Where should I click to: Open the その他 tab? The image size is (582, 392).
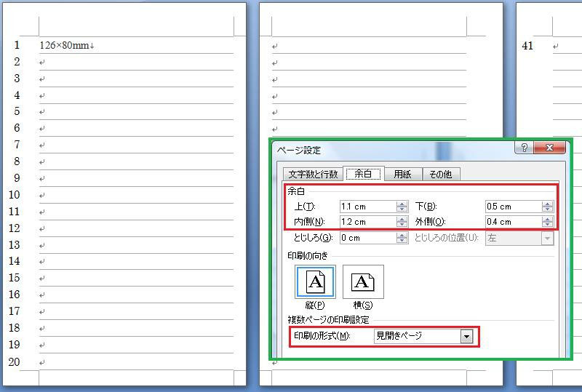tap(441, 174)
